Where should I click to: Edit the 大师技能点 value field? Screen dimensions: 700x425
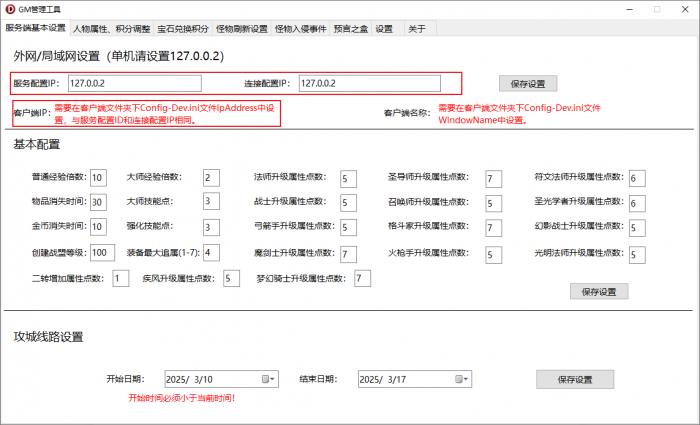[211, 201]
